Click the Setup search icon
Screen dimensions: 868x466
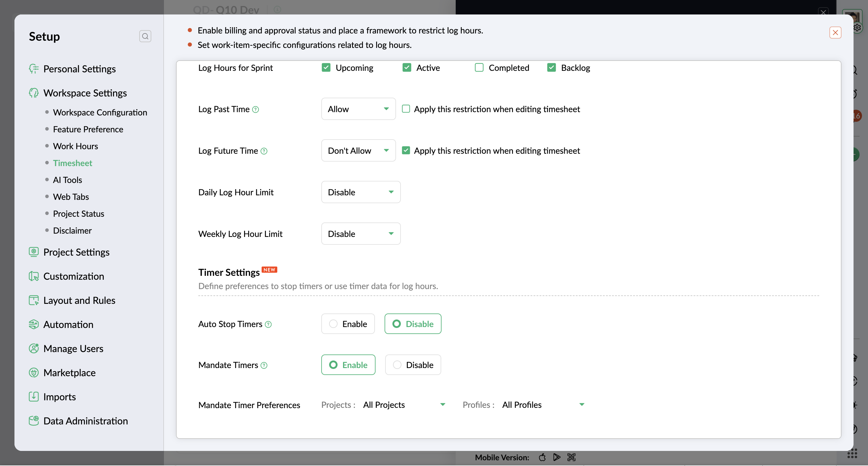145,36
